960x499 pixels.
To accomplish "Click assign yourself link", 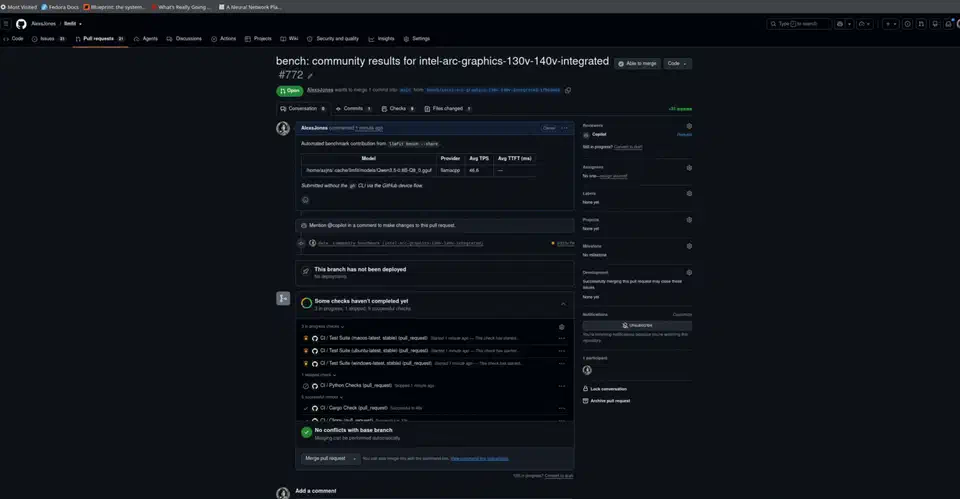I will 613,176.
